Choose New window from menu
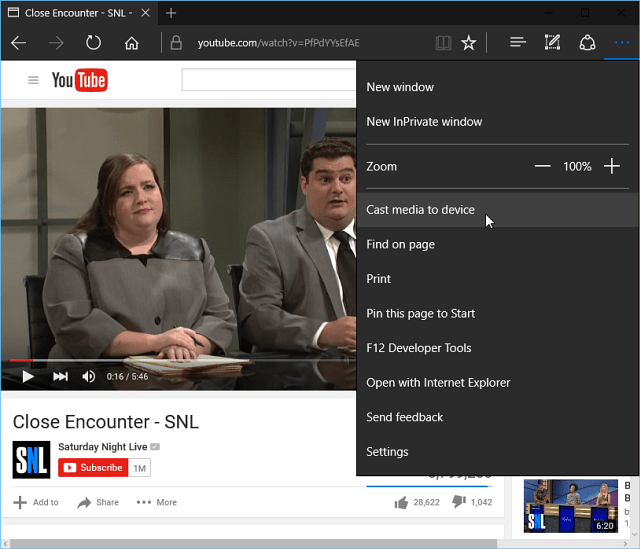 tap(498, 87)
